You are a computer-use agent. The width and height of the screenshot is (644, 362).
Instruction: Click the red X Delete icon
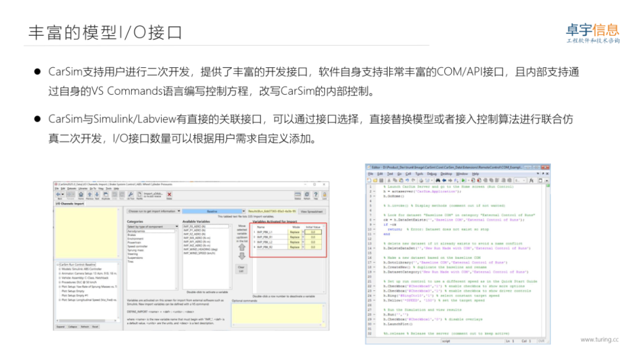[x=169, y=194]
